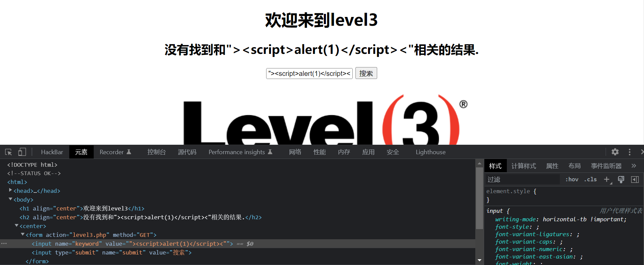Switch to the 源代码 (Sources) tab
The image size is (644, 265).
(187, 152)
